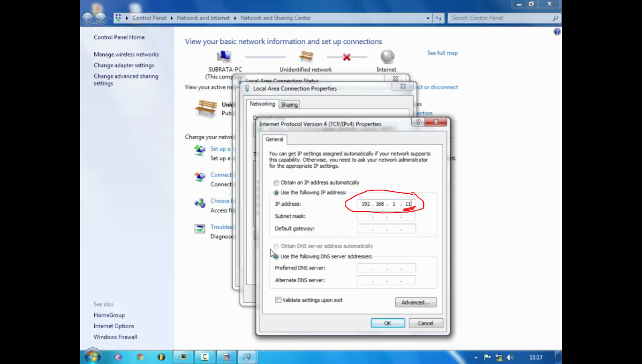Click inside the Subnet mask field

(385, 216)
